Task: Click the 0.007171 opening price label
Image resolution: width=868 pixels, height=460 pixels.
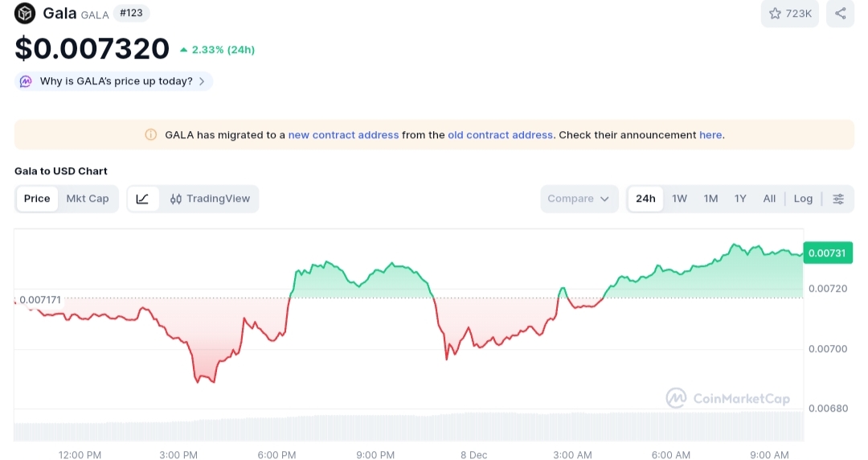Action: [40, 300]
